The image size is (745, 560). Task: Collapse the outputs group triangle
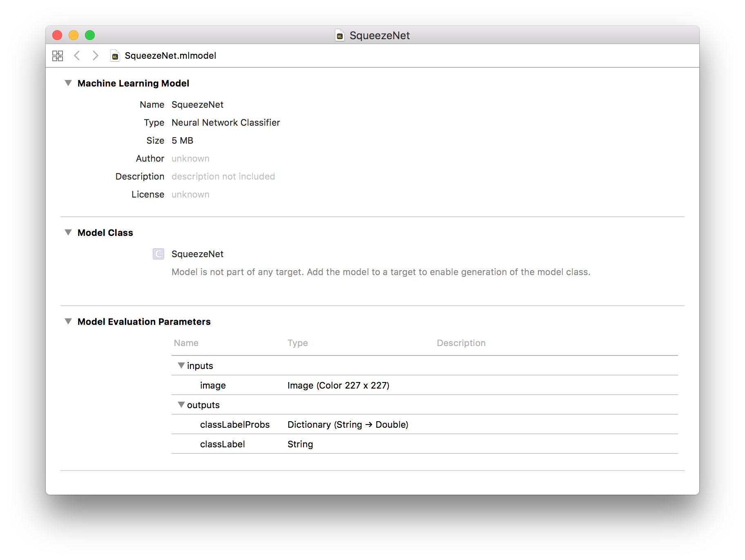[181, 404]
